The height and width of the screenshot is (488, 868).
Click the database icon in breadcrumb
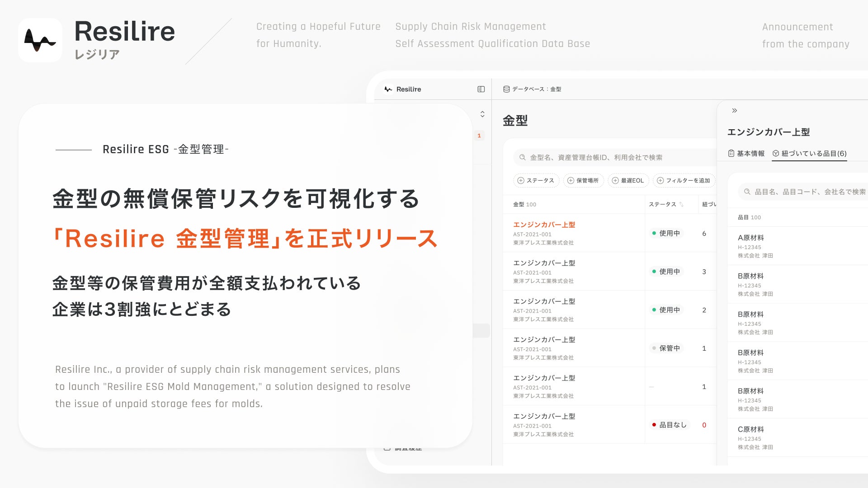click(x=506, y=89)
